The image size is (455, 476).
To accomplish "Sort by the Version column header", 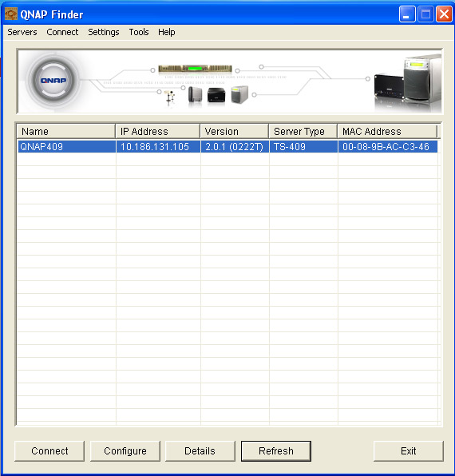I will coord(235,132).
